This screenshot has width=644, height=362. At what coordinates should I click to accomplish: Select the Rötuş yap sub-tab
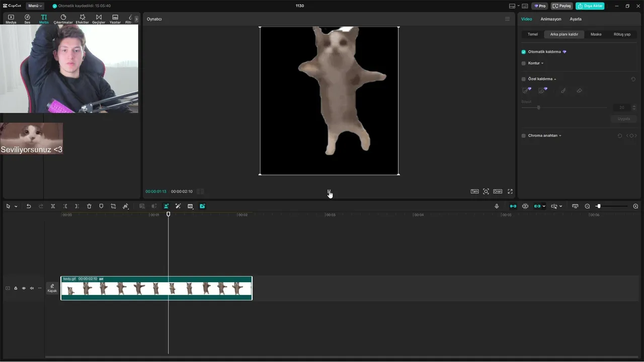click(622, 34)
